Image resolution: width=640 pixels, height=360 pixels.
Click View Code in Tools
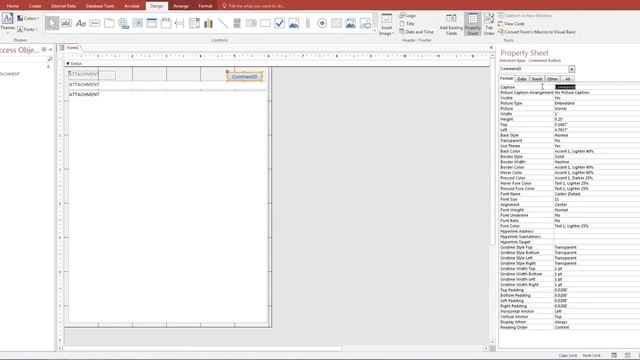click(x=511, y=24)
